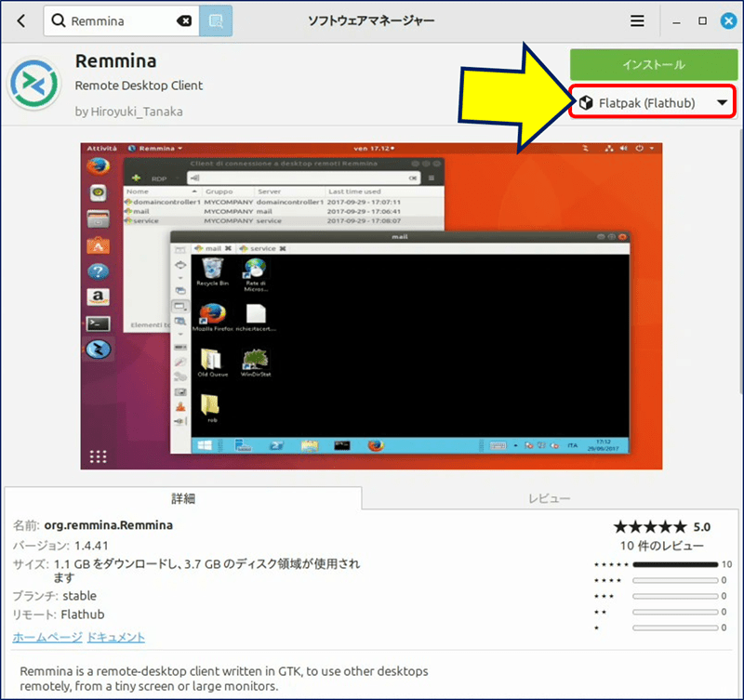Viewport: 744px width, 700px height.
Task: Click the ソフトウェアマネージャー window title
Action: 371,20
